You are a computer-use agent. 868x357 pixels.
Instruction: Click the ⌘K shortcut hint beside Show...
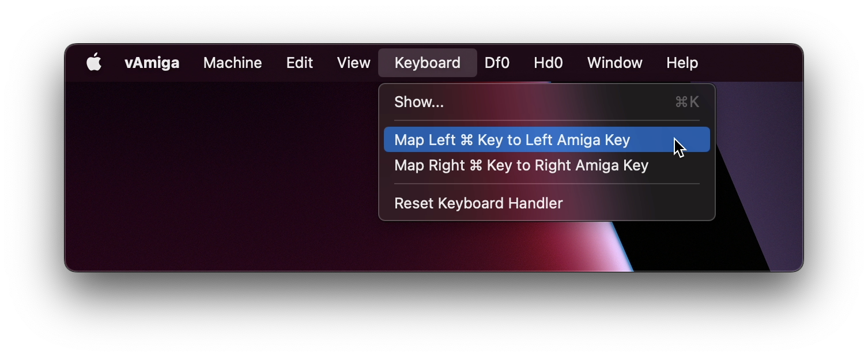687,102
